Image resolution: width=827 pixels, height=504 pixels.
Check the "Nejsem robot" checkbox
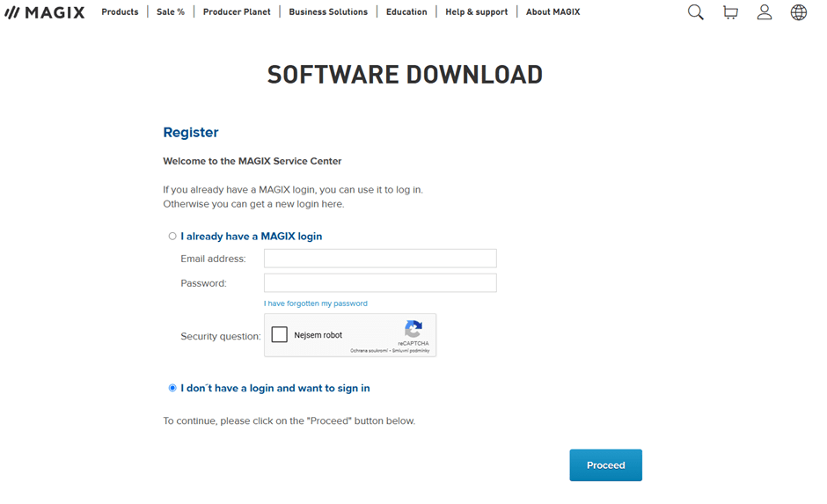coord(280,335)
